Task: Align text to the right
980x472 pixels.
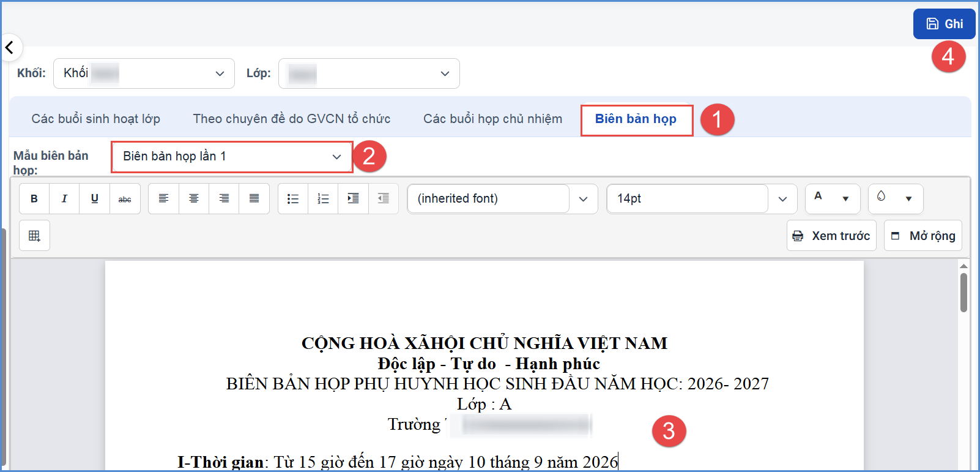Action: pyautogui.click(x=224, y=199)
